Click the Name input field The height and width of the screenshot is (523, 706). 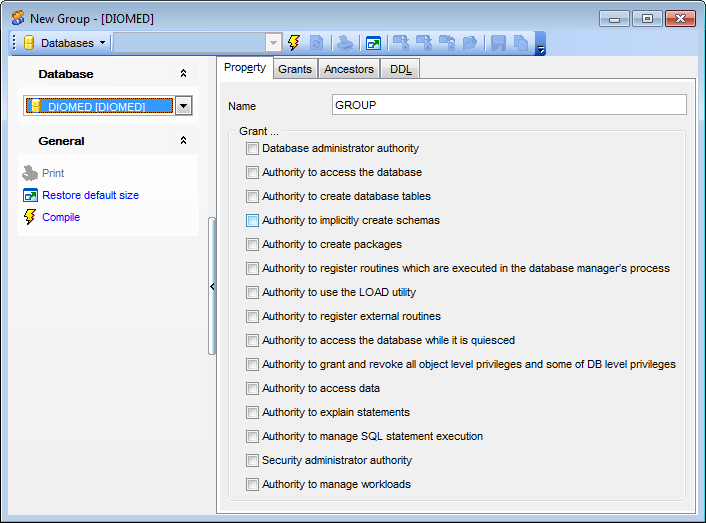(x=508, y=105)
